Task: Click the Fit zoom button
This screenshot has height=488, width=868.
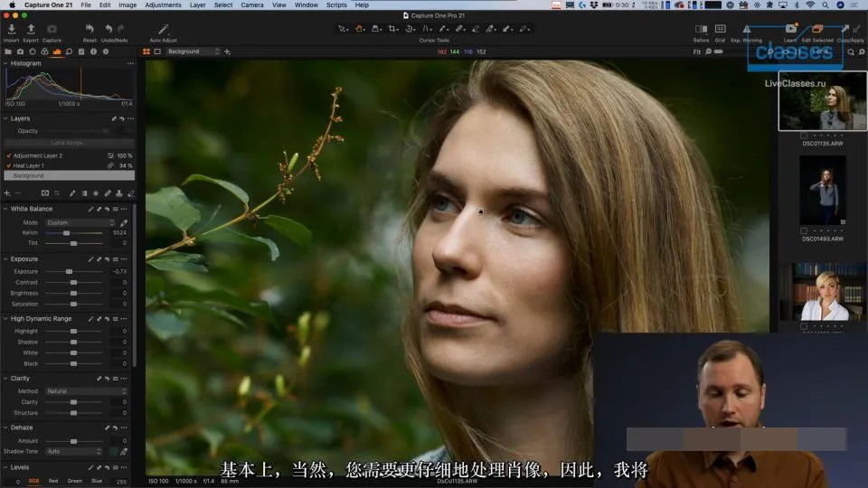Action: pyautogui.click(x=696, y=52)
